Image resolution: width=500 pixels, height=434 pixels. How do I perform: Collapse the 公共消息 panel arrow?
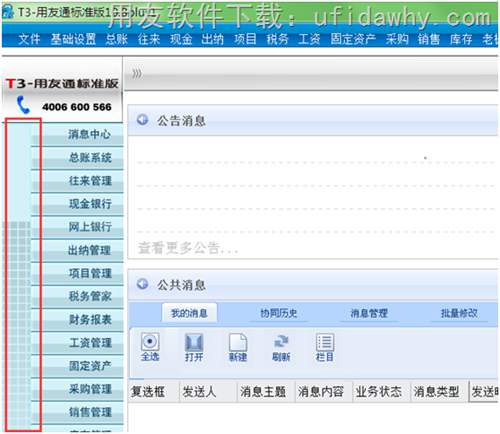coord(143,284)
